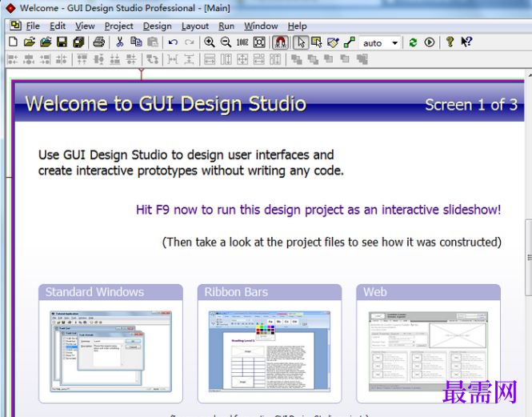Click the paintbrush style tool icon

[333, 42]
